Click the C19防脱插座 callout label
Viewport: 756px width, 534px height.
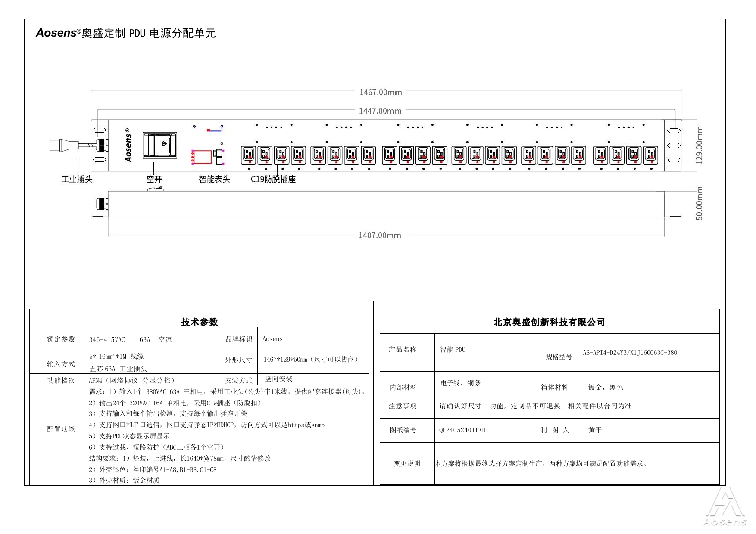273,179
